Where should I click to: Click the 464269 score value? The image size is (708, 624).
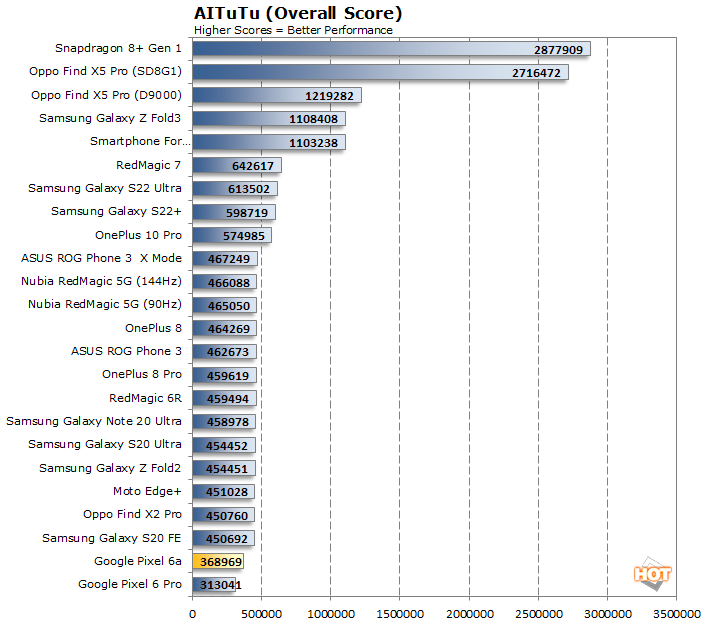click(x=229, y=329)
